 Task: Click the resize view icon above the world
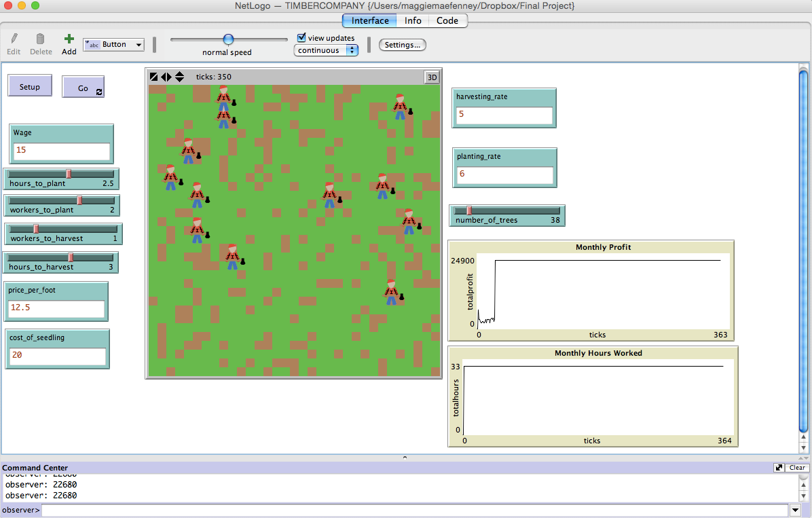pyautogui.click(x=153, y=77)
